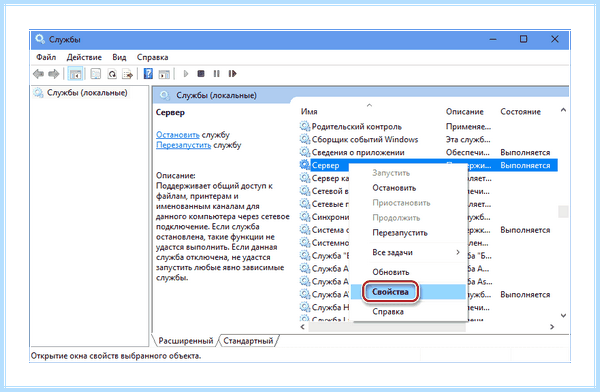Click the vertical scrollbar down arrow

pyautogui.click(x=563, y=315)
